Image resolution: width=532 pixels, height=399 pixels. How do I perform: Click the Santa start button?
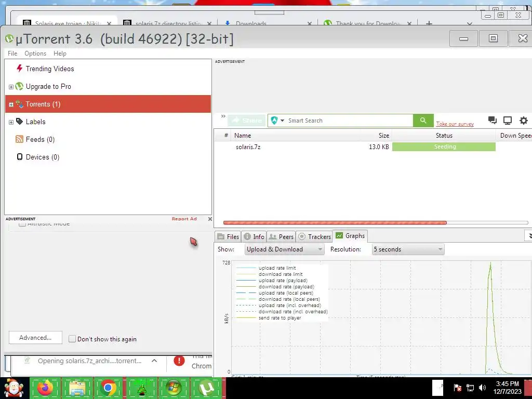pos(14,388)
